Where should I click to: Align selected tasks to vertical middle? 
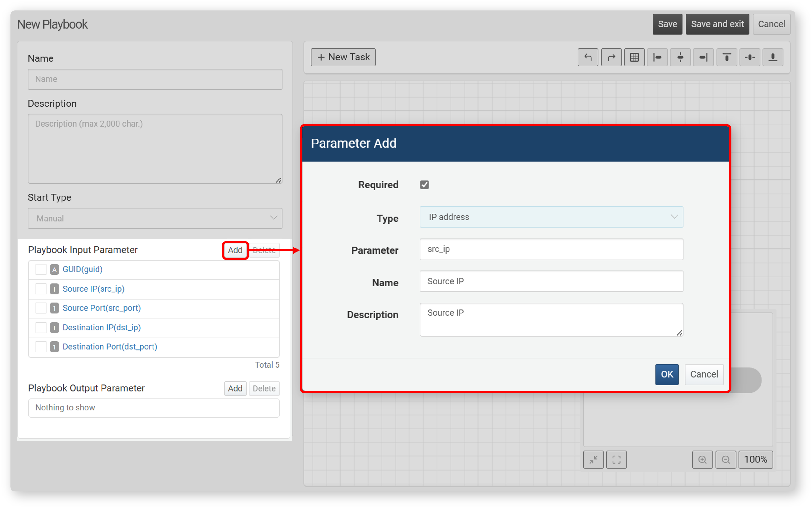tap(750, 57)
